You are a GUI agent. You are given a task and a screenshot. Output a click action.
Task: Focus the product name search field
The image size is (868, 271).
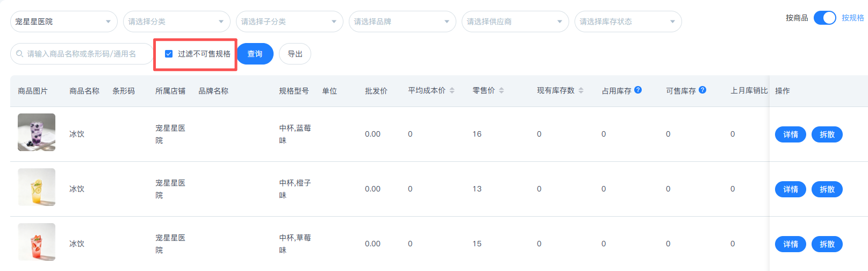82,54
